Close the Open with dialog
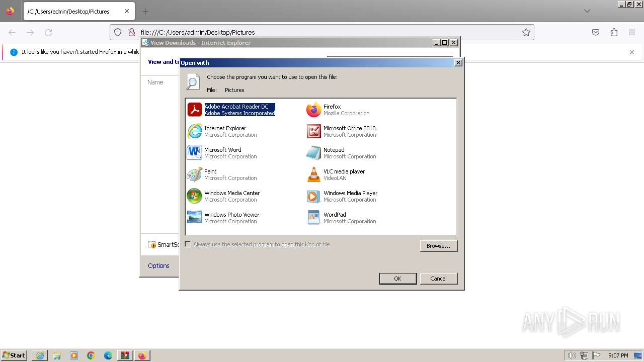 coord(458,63)
